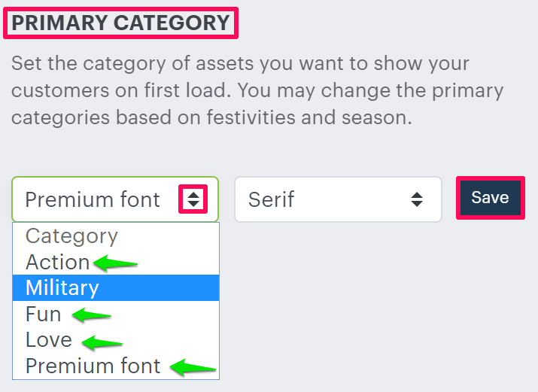Pick Fun from the category list

[43, 314]
